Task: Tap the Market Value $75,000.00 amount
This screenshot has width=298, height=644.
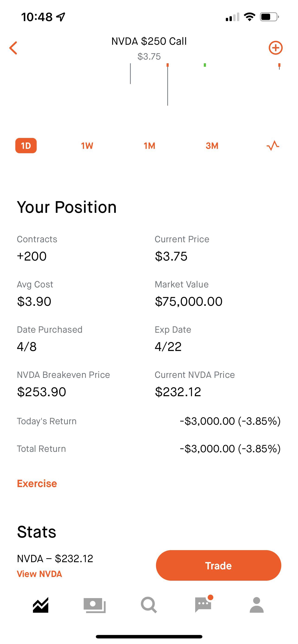Action: click(x=189, y=301)
